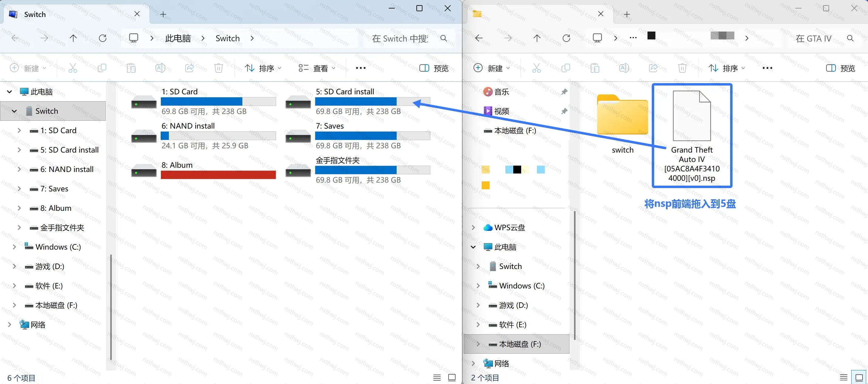
Task: Open the sort dropdown in Switch window
Action: pos(263,68)
